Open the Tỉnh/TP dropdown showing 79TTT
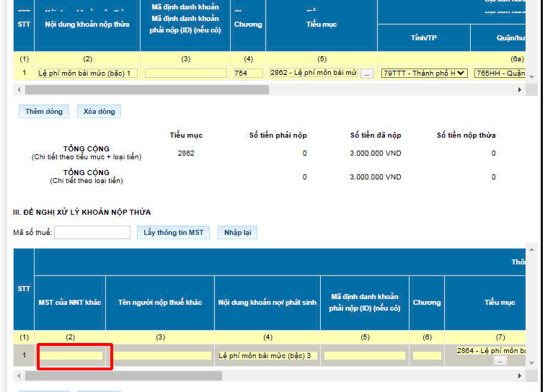The width and height of the screenshot is (553, 392). click(425, 73)
